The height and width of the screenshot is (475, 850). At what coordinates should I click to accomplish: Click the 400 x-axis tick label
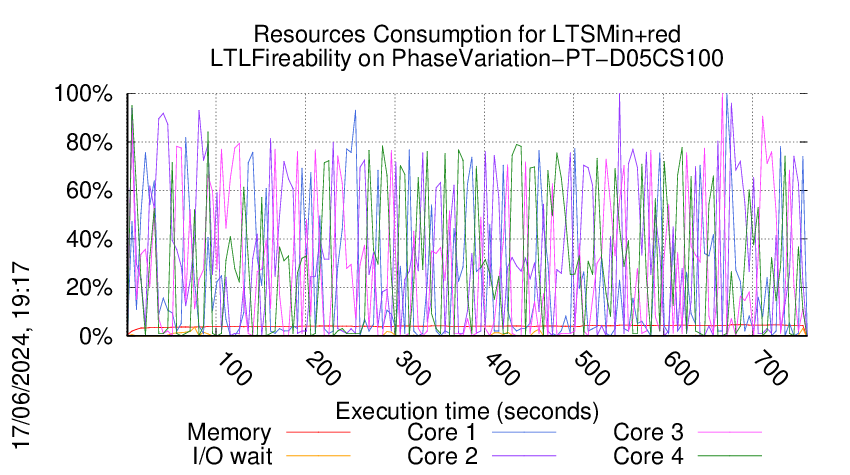point(503,370)
